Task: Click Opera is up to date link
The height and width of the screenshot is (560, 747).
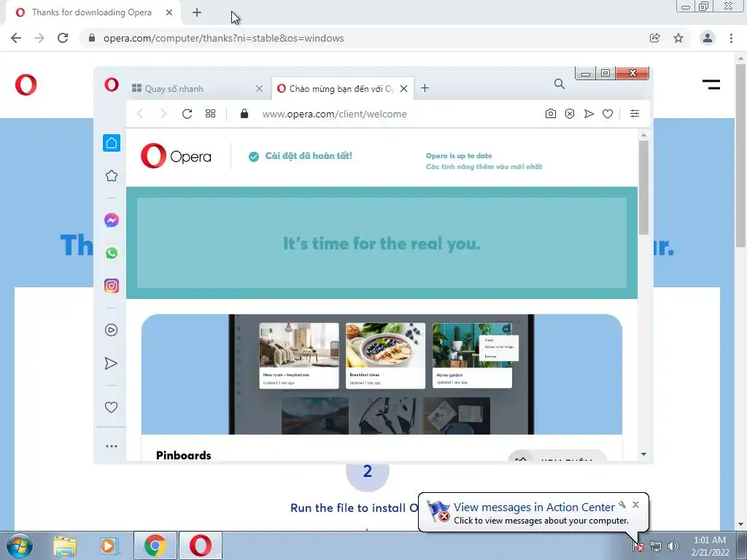Action: point(459,156)
